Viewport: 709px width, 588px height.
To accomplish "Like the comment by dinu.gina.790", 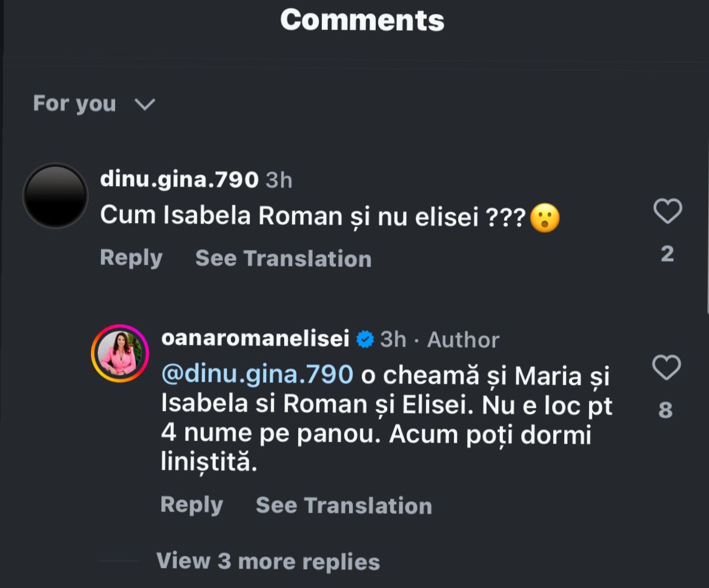I will pyautogui.click(x=667, y=212).
